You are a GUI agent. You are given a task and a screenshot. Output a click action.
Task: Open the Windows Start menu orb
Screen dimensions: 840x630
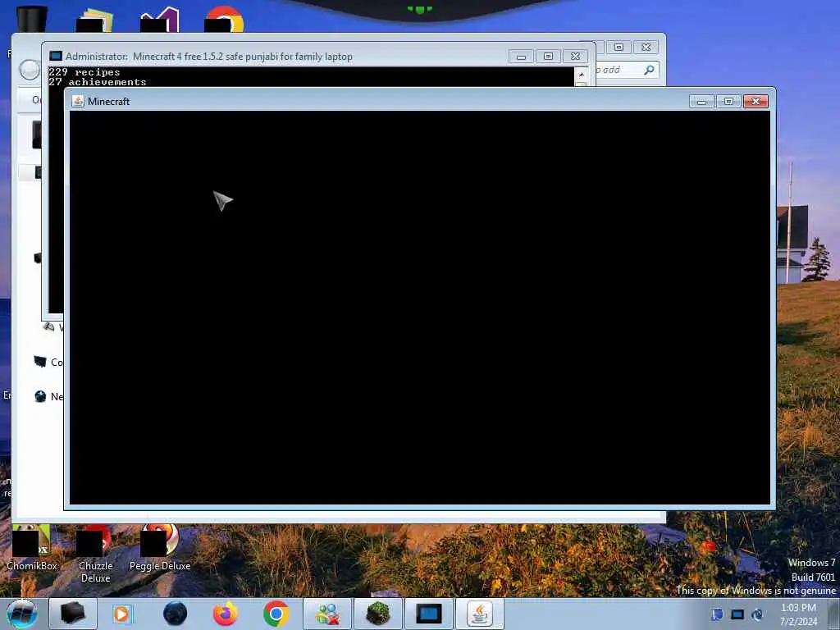22,614
